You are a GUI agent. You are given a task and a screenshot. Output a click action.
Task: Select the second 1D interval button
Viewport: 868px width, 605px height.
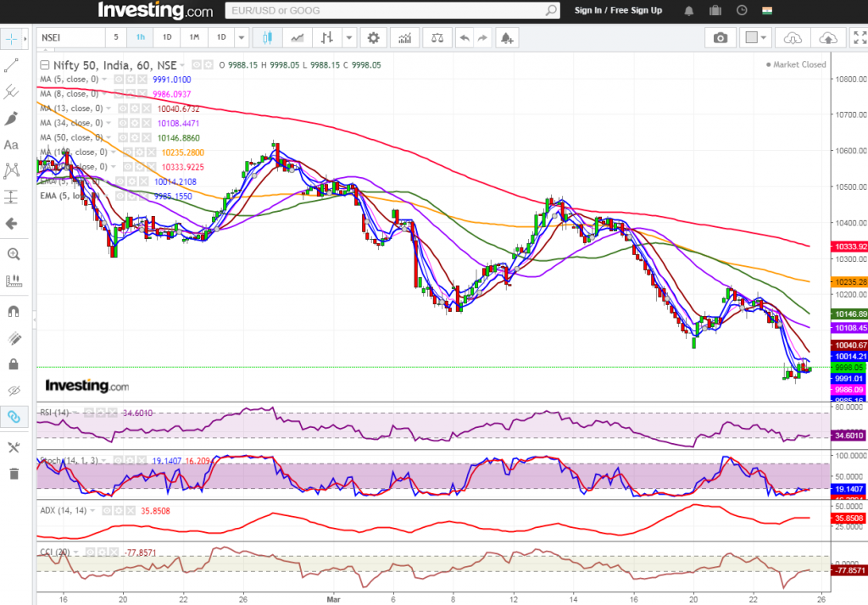(x=221, y=37)
